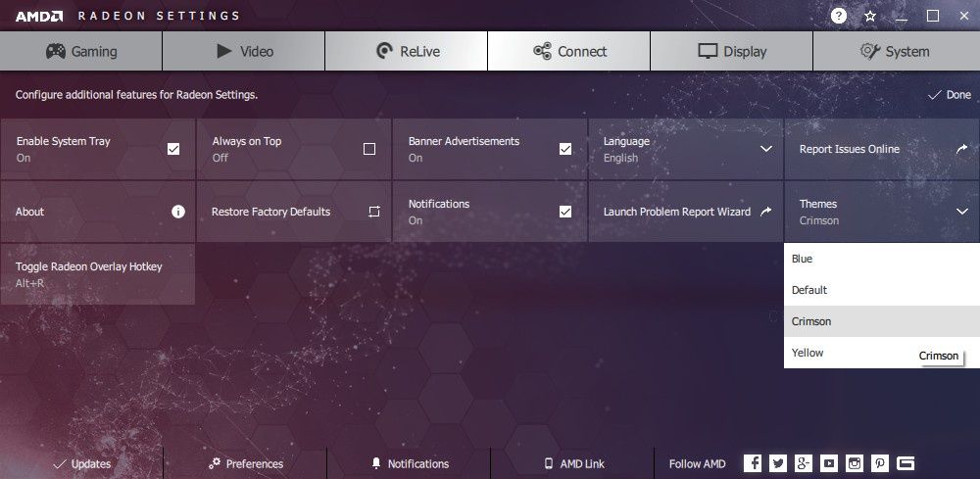Open the help question mark icon
This screenshot has width=980, height=479.
(x=839, y=17)
